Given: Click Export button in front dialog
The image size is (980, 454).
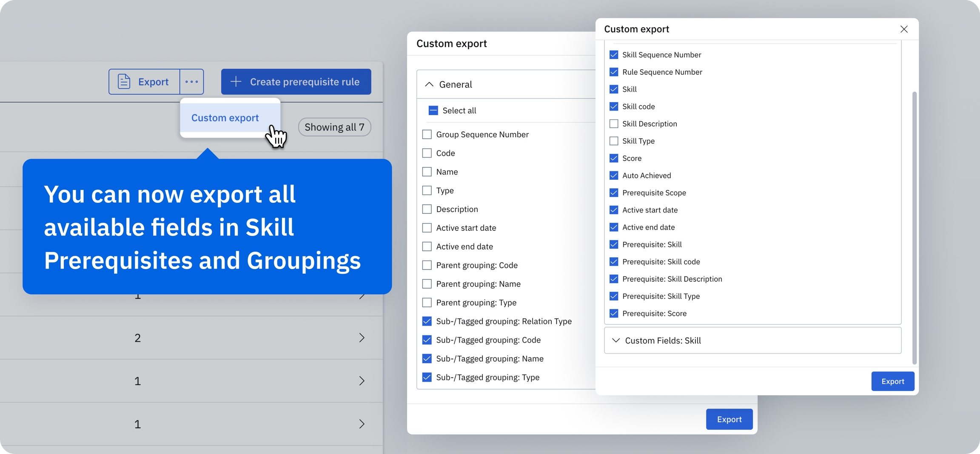Looking at the screenshot, I should click(892, 381).
